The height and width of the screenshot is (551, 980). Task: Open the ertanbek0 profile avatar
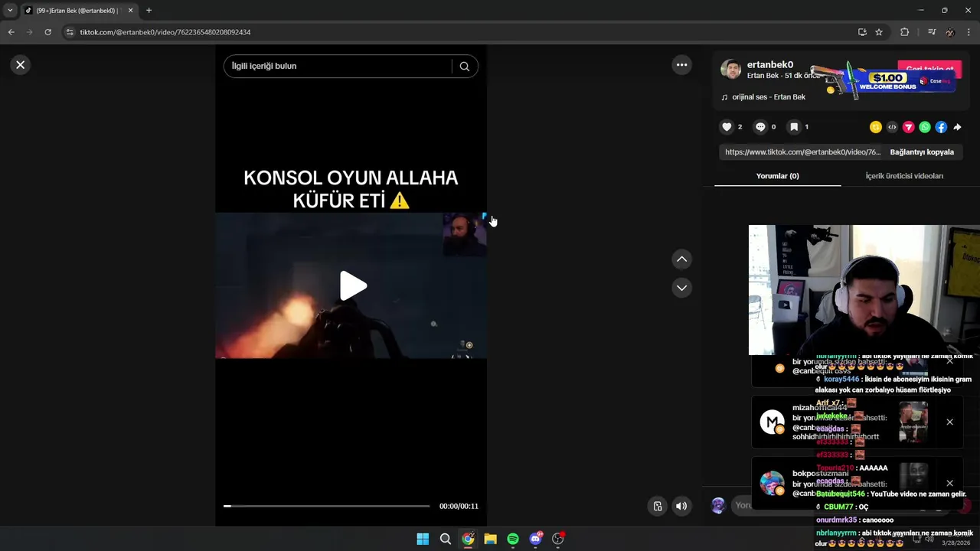click(731, 70)
